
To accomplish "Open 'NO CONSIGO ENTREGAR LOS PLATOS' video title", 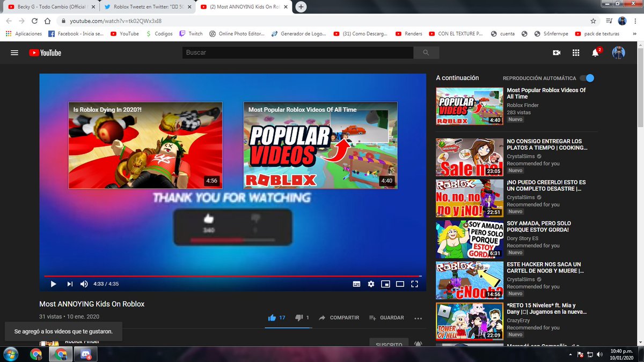I will (547, 144).
